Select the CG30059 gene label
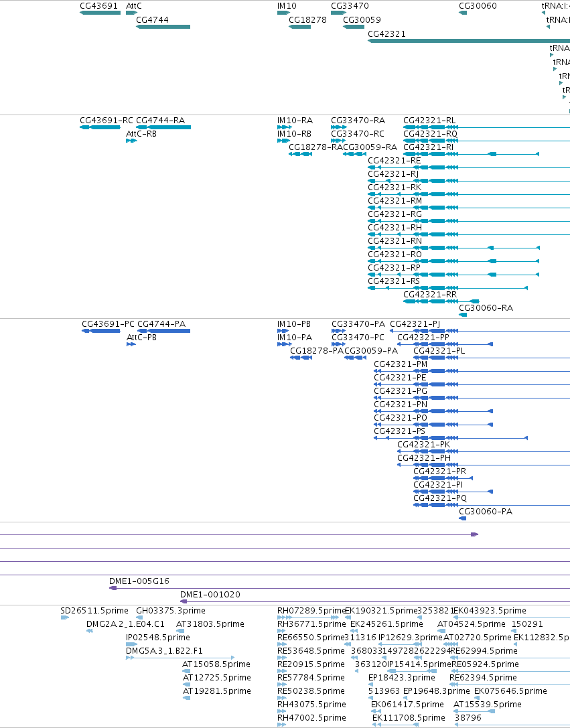This screenshot has height=728, width=570. [362, 20]
